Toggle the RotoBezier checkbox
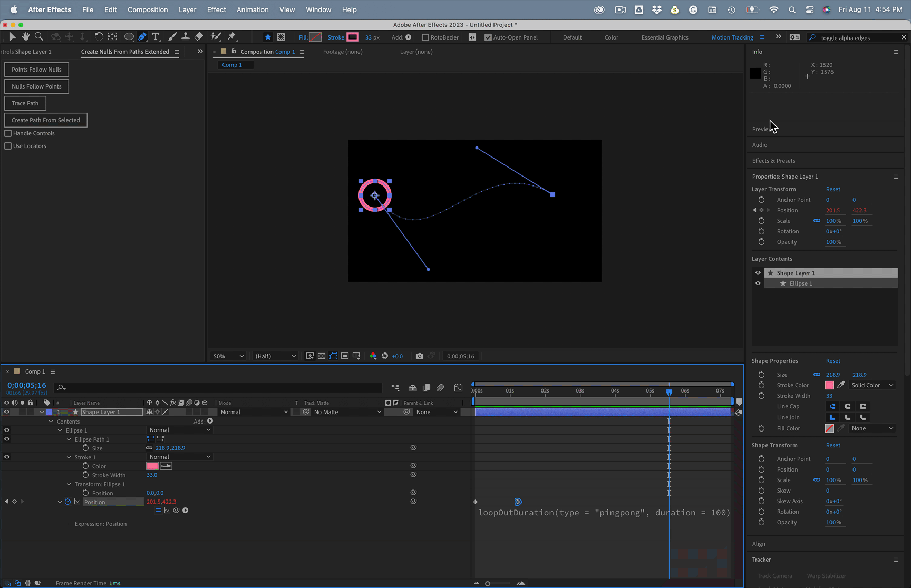This screenshot has width=911, height=588. [x=425, y=37]
